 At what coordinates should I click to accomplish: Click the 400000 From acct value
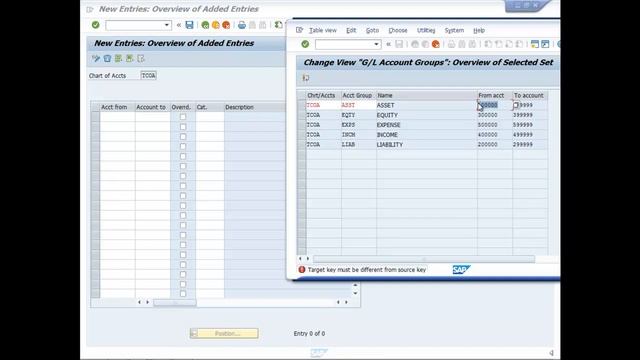point(488,135)
